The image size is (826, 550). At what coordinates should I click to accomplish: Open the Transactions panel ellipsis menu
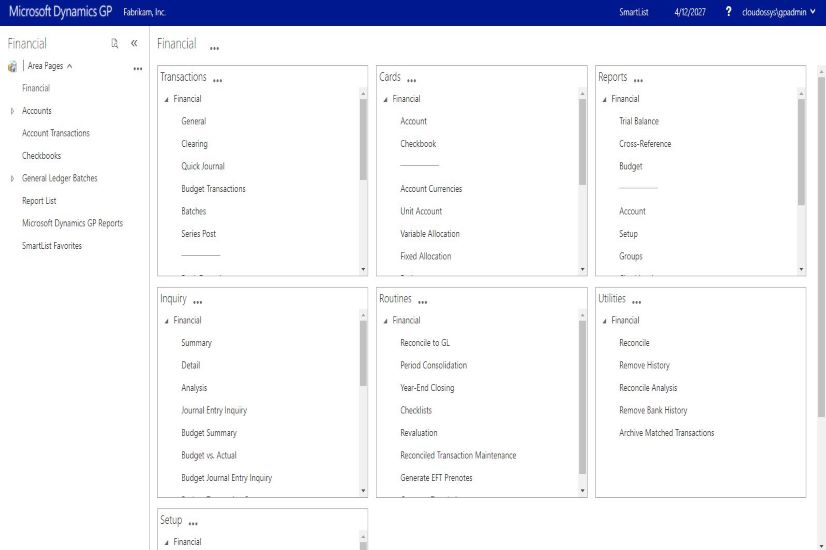tap(218, 81)
